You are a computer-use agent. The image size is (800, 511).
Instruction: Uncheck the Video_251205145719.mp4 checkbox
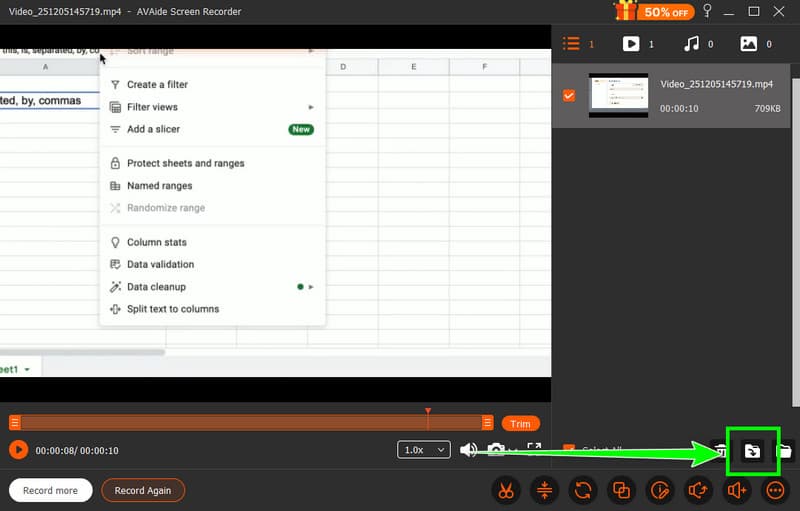pos(569,95)
